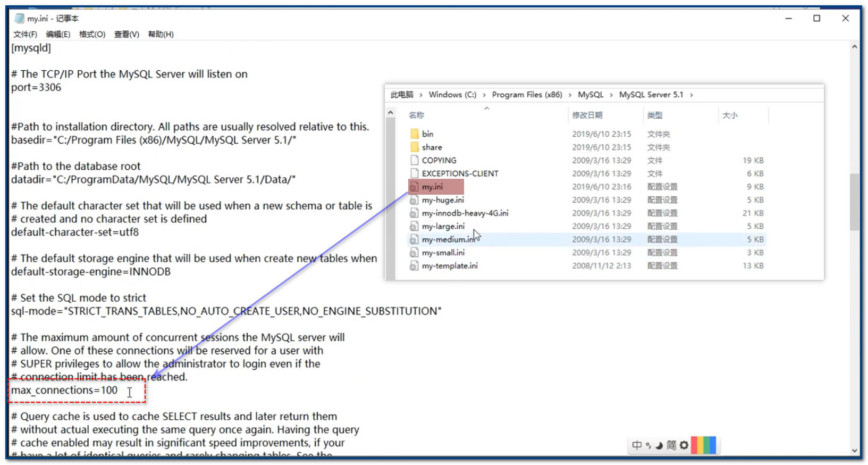Click the my-small.ini config file icon

pyautogui.click(x=414, y=253)
